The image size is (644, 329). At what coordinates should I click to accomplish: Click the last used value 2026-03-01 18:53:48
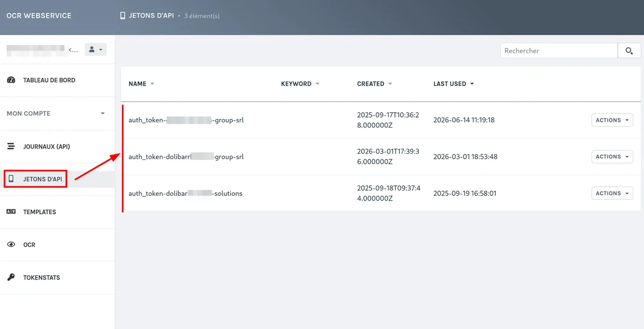tap(465, 157)
